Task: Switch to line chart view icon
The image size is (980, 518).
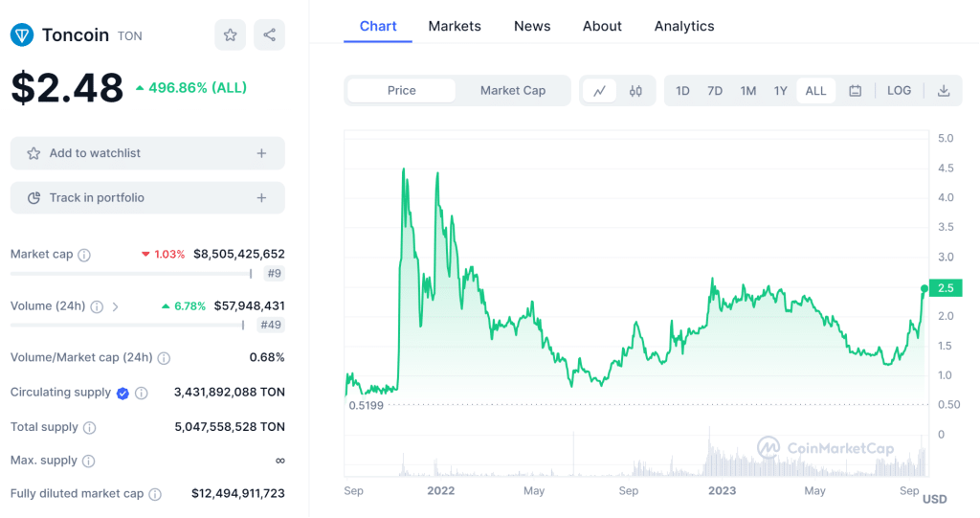Action: [x=600, y=91]
